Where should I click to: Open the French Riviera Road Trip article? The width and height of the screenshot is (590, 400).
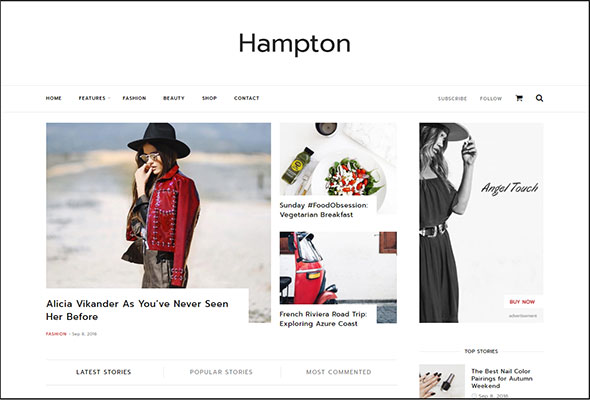point(323,319)
